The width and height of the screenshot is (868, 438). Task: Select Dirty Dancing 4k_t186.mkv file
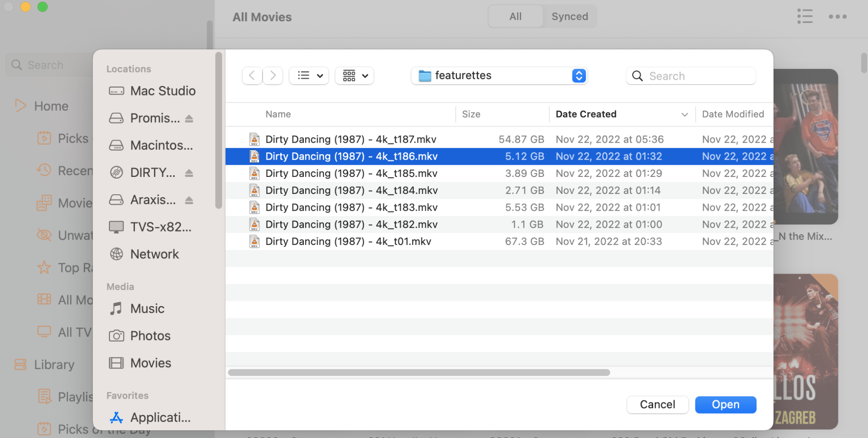[x=499, y=156]
